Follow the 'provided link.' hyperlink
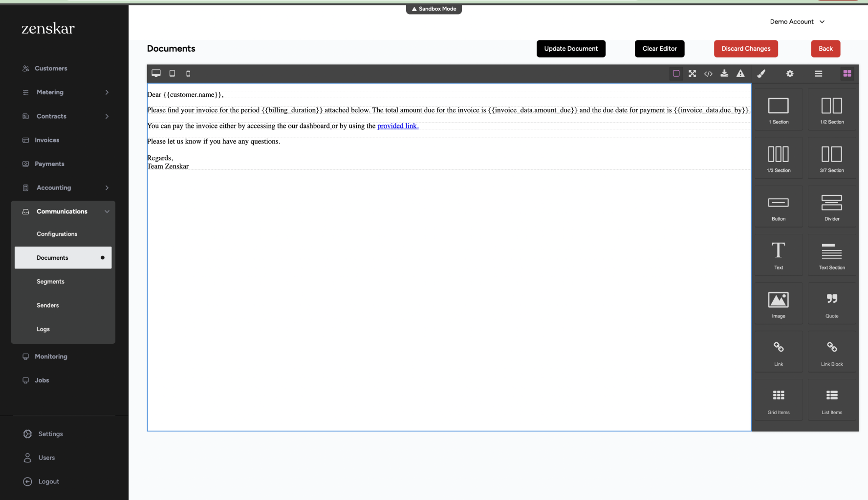Image resolution: width=868 pixels, height=500 pixels. click(x=398, y=126)
